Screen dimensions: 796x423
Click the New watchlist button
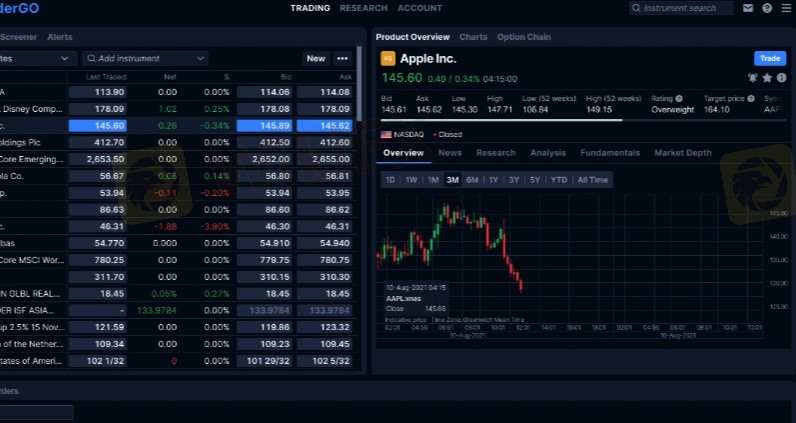pyautogui.click(x=316, y=58)
